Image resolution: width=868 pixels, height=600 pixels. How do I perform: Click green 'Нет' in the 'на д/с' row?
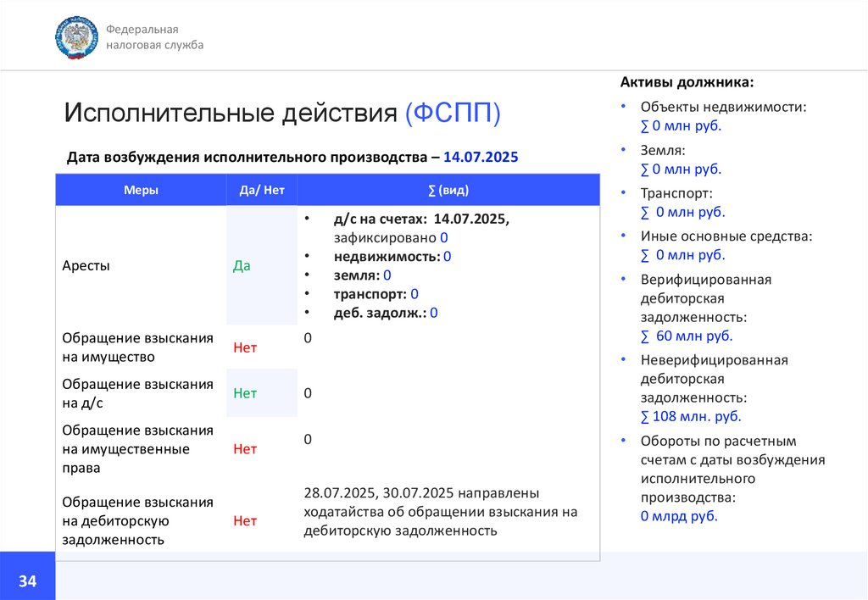coord(245,393)
